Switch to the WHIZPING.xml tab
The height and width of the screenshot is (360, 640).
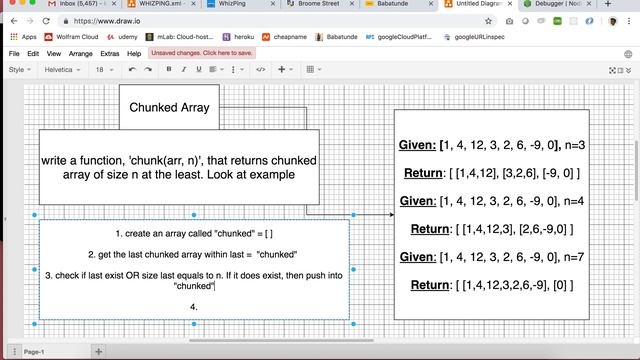161,4
